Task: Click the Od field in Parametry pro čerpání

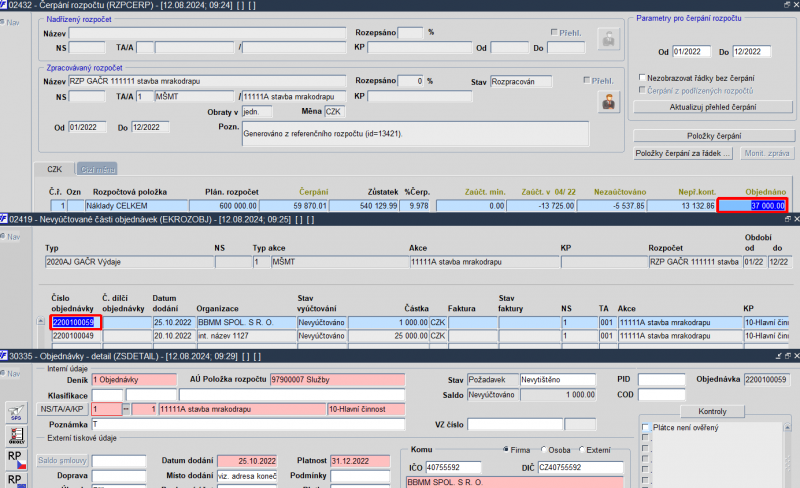Action: tap(691, 52)
